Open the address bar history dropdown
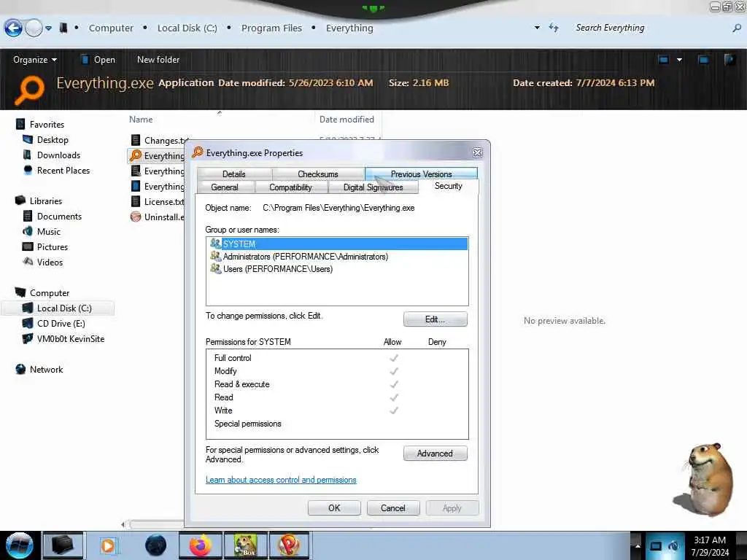 coord(537,28)
